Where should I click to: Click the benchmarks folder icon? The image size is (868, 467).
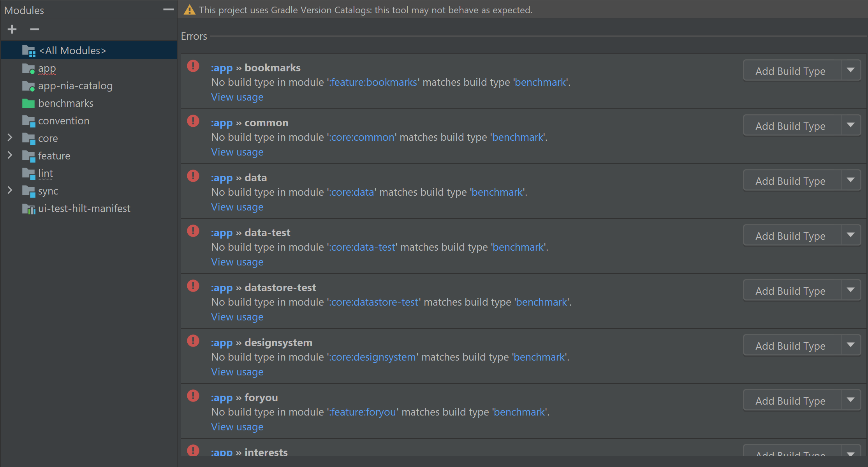28,103
